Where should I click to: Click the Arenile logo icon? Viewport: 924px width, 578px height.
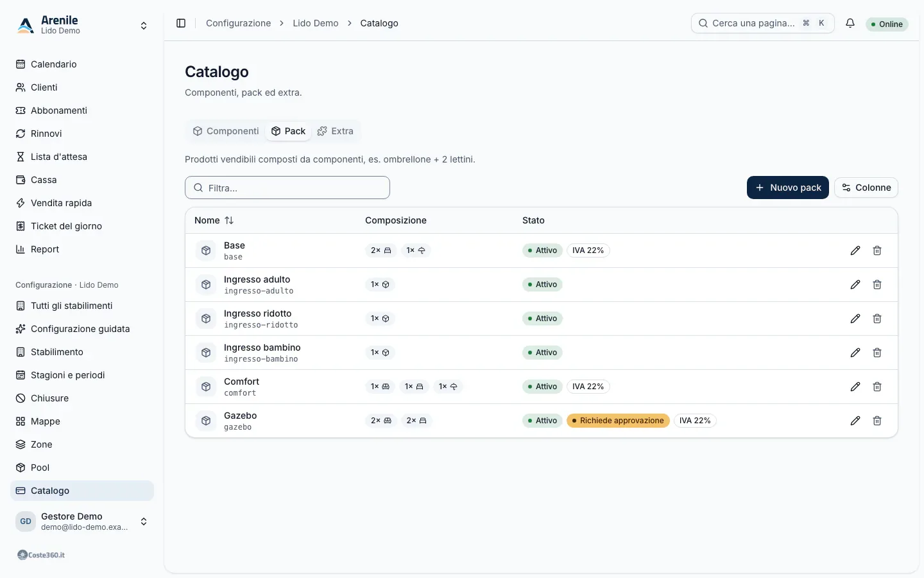tap(26, 25)
